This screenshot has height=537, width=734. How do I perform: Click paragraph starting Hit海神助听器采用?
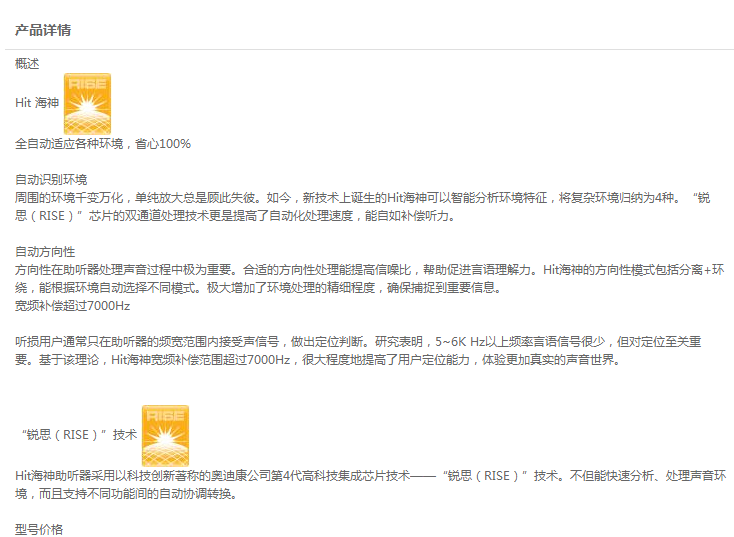(371, 485)
